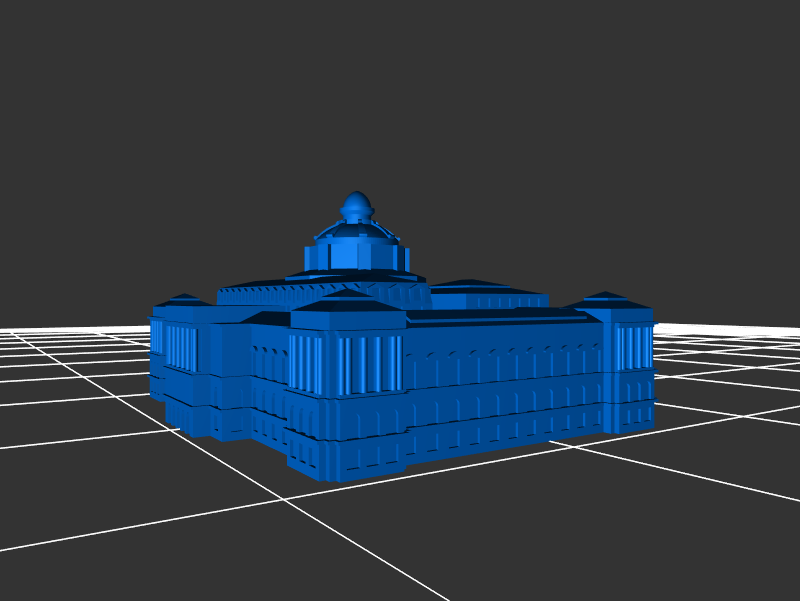This screenshot has height=601, width=800.
Task: Click the columns on the front center pavilion
Action: 345,364
